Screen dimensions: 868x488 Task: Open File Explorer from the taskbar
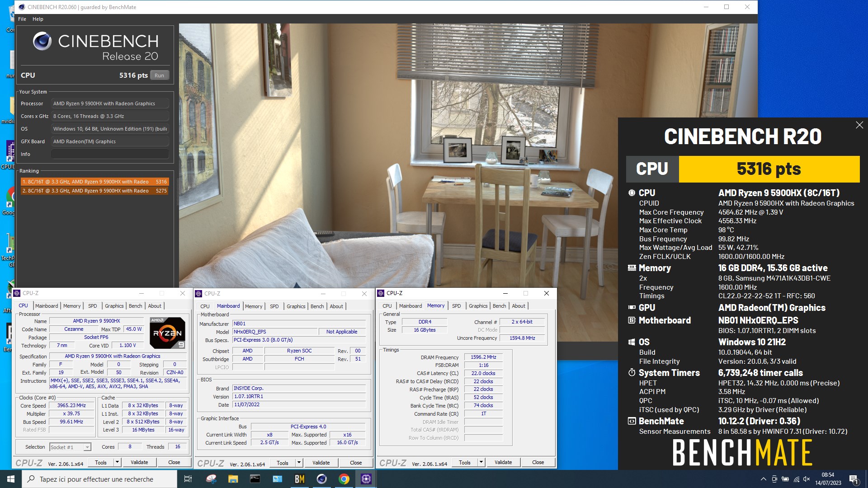coord(233,479)
